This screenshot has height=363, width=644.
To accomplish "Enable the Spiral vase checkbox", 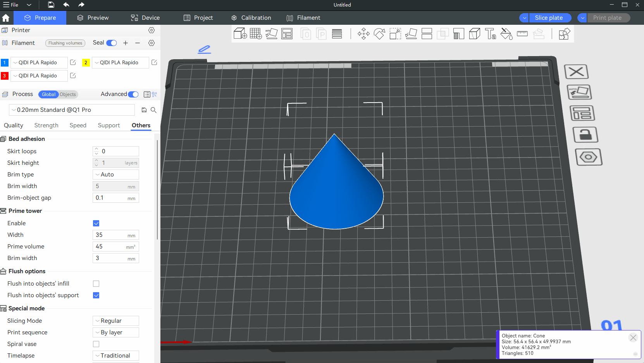I will pos(96,344).
